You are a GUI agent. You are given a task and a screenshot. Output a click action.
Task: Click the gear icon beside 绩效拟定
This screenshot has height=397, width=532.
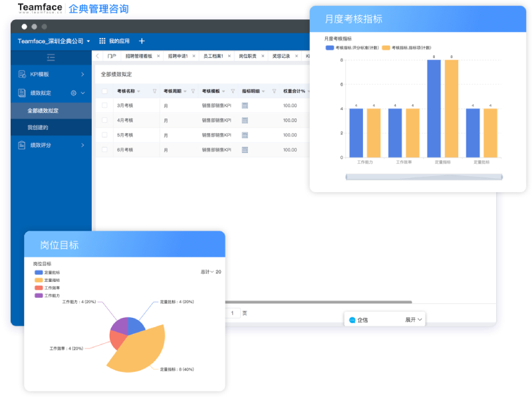74,93
